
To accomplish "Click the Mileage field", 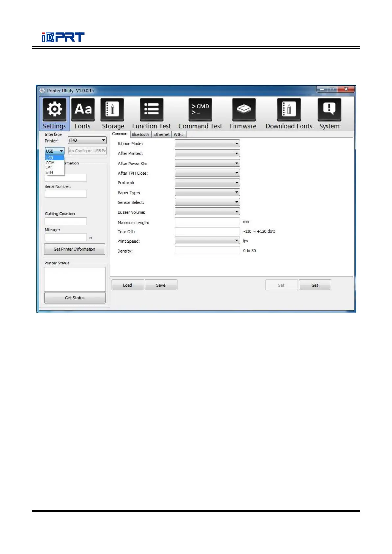I will click(x=66, y=238).
